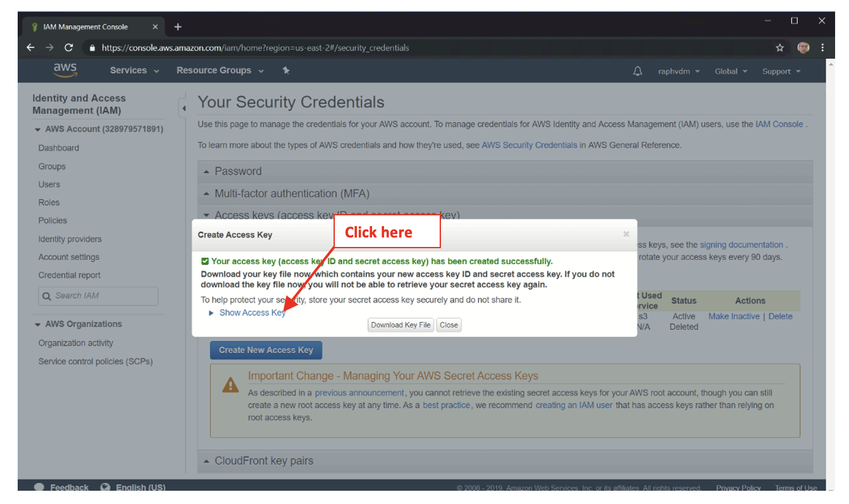
Task: Click the Download Key File button
Action: click(400, 325)
